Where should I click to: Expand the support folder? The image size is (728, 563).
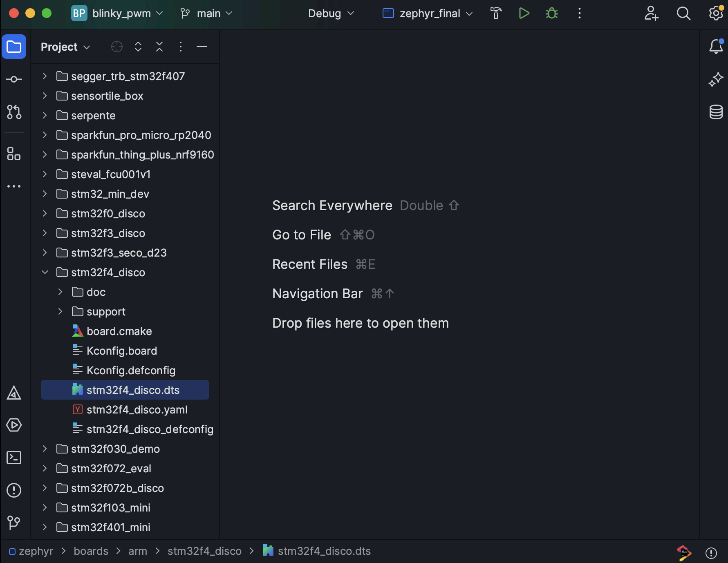pyautogui.click(x=60, y=311)
